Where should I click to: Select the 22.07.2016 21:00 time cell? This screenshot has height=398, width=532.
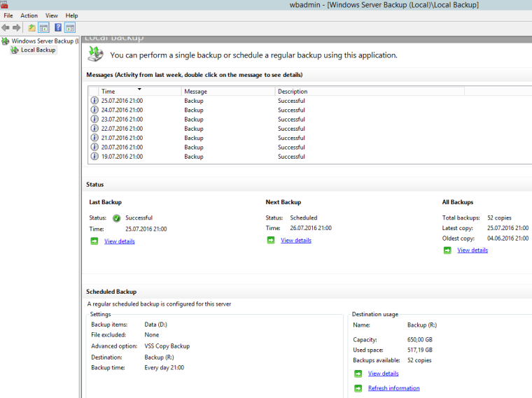122,129
